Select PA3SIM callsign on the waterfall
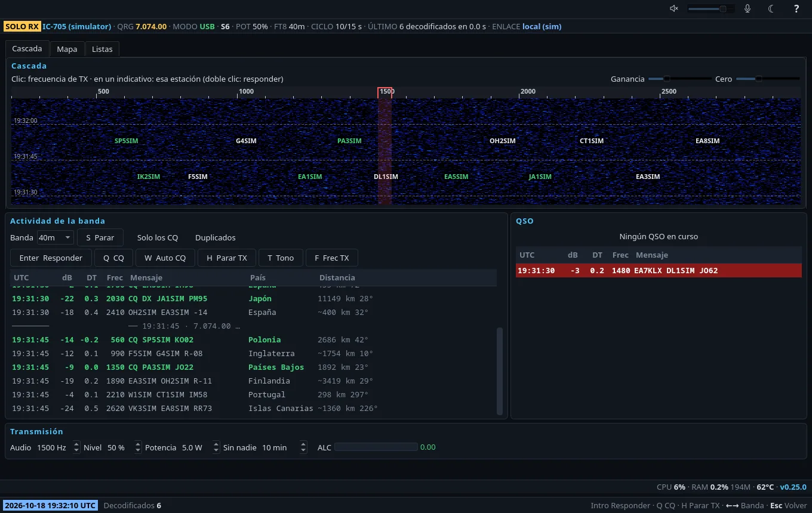Image resolution: width=812 pixels, height=513 pixels. tap(349, 141)
